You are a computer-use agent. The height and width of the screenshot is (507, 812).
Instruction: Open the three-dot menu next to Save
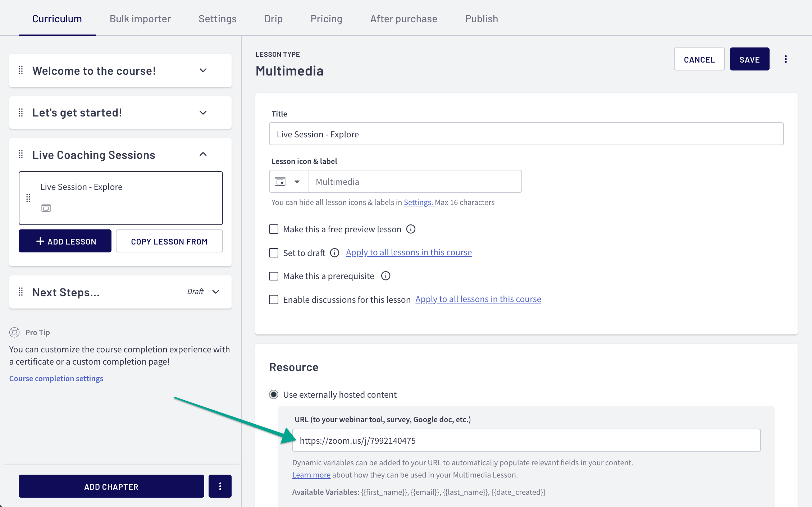(x=786, y=59)
